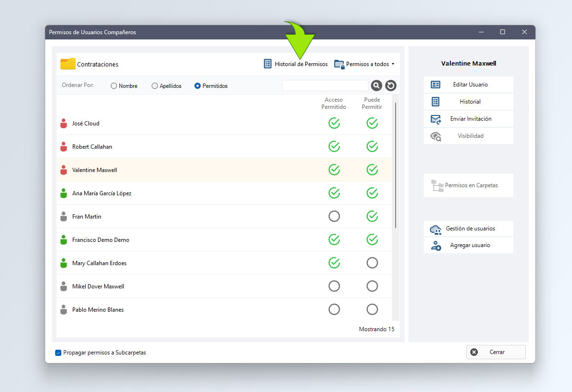Select Nombre sort radio button

114,86
